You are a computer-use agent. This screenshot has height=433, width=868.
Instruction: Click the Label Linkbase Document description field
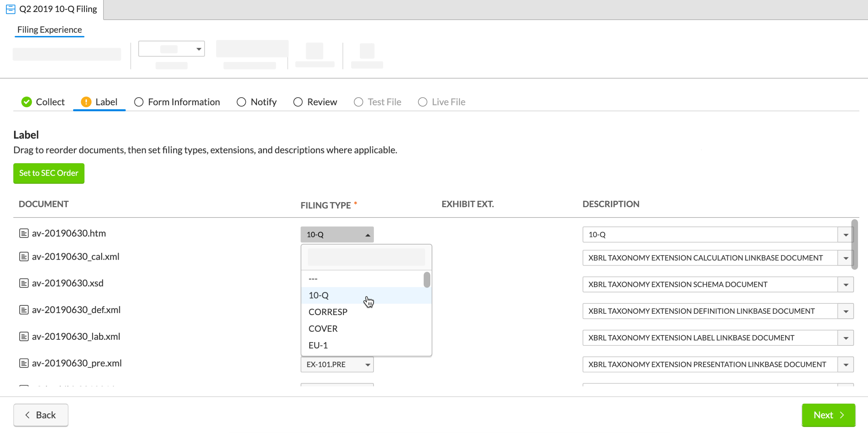click(710, 337)
